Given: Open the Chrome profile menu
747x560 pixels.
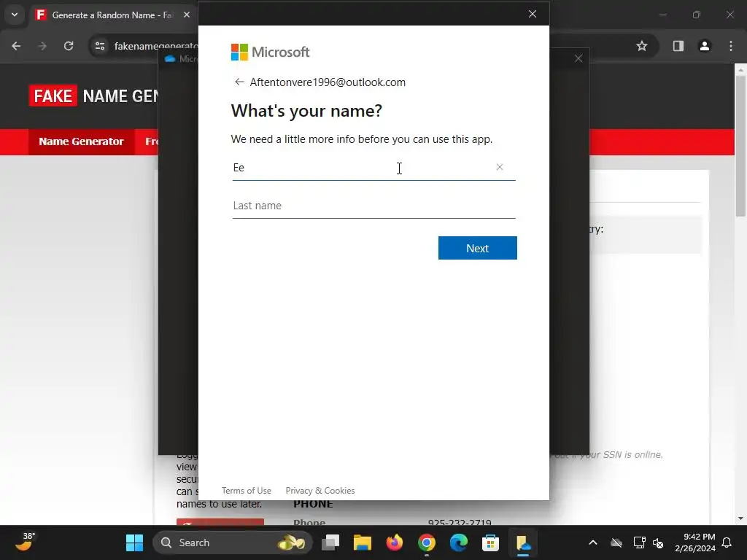Looking at the screenshot, I should 704,46.
